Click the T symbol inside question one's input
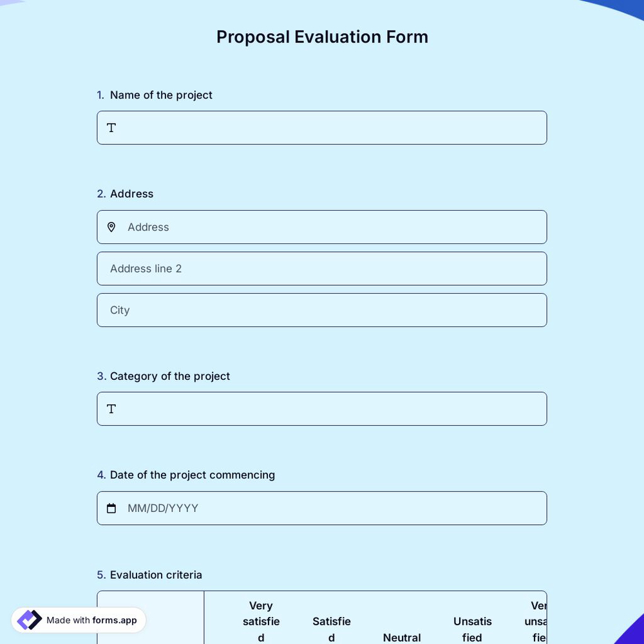644x644 pixels. point(111,128)
